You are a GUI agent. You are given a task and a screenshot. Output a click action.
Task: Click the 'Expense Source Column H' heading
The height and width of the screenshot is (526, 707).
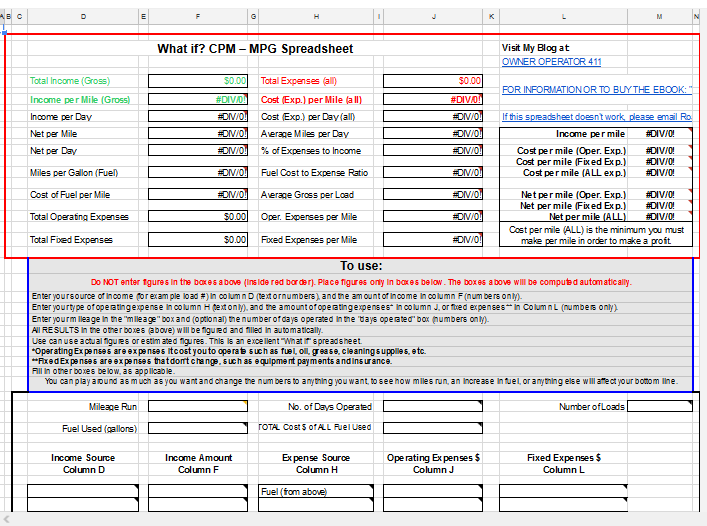[x=316, y=463]
